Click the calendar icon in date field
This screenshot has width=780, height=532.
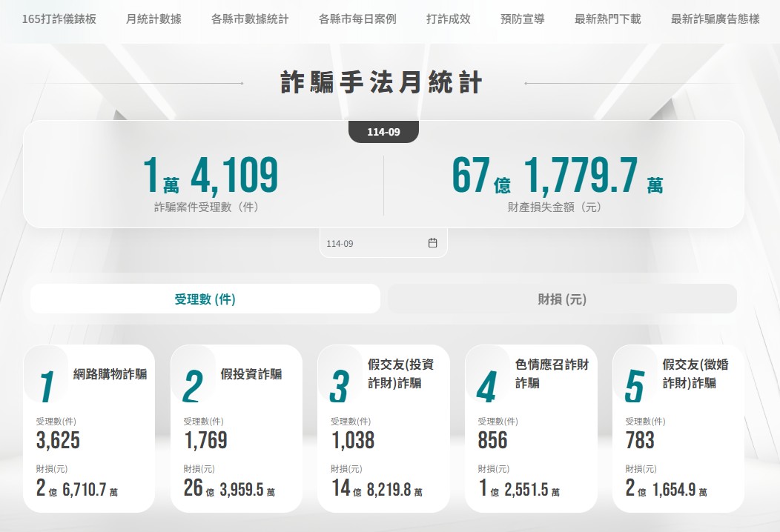click(432, 243)
